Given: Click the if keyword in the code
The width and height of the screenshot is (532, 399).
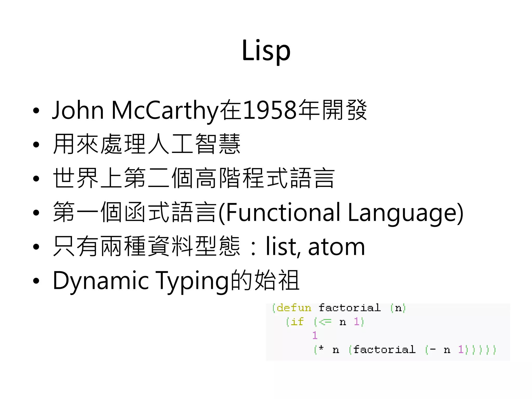Looking at the screenshot, I should point(297,322).
